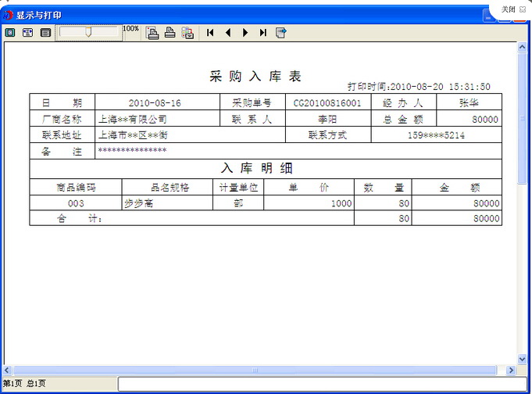Viewport: 532px width, 394px height.
Task: Click the empty status bar field
Action: 323,384
